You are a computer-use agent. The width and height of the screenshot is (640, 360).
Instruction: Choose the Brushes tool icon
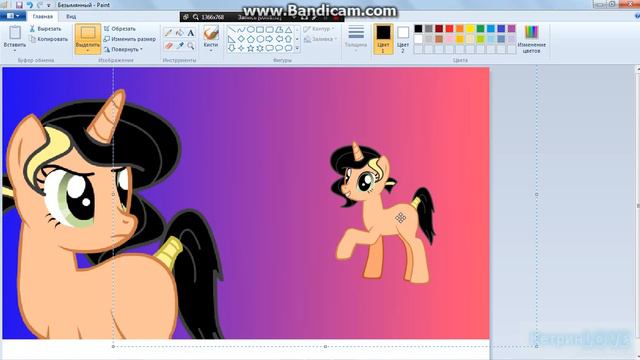pos(211,33)
